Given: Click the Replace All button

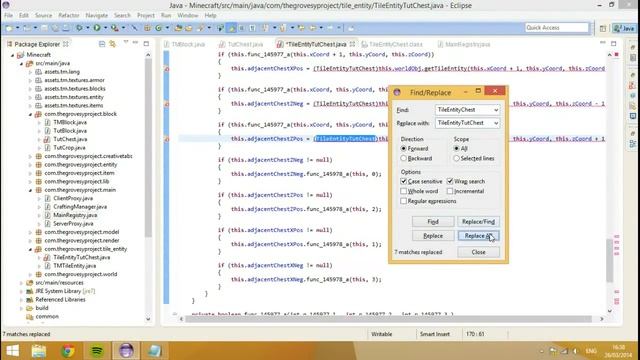Looking at the screenshot, I should pos(478,236).
